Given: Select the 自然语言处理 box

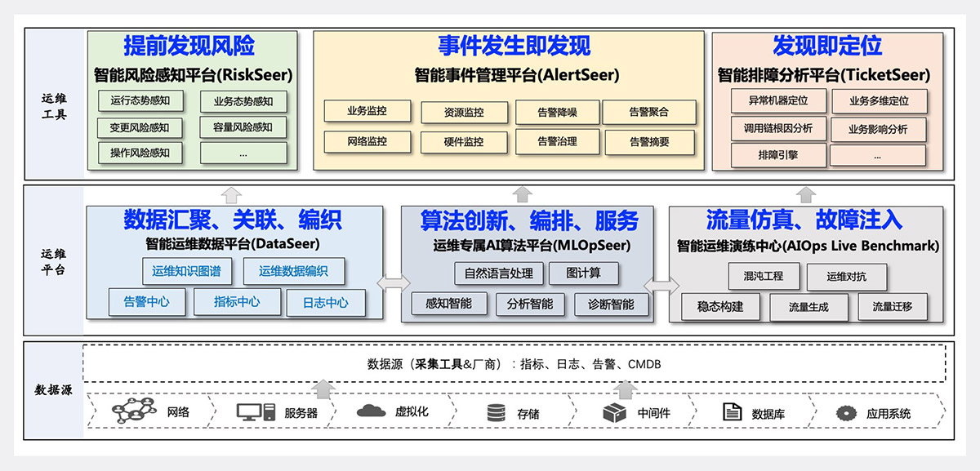Looking at the screenshot, I should pos(498,273).
